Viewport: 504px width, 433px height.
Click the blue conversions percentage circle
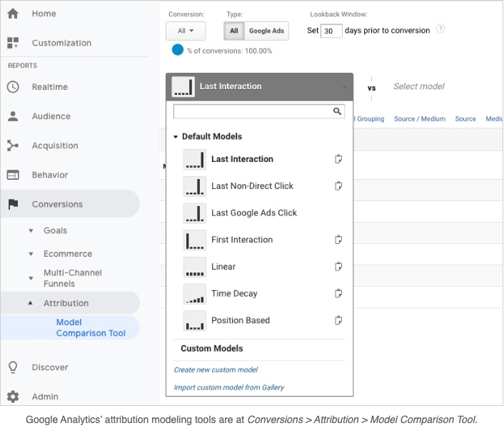[x=178, y=50]
